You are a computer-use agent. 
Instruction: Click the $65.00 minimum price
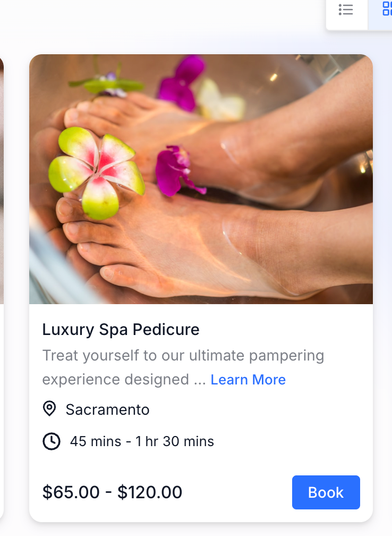tap(71, 492)
